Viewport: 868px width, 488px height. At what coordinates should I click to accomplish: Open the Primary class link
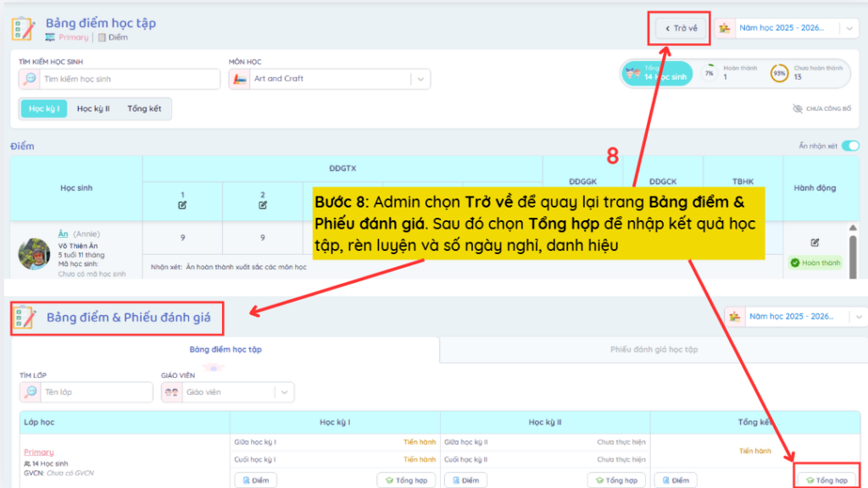tap(39, 452)
